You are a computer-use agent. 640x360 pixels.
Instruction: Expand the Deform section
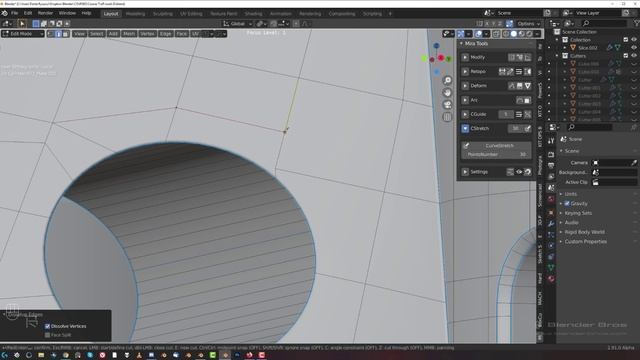[465, 86]
